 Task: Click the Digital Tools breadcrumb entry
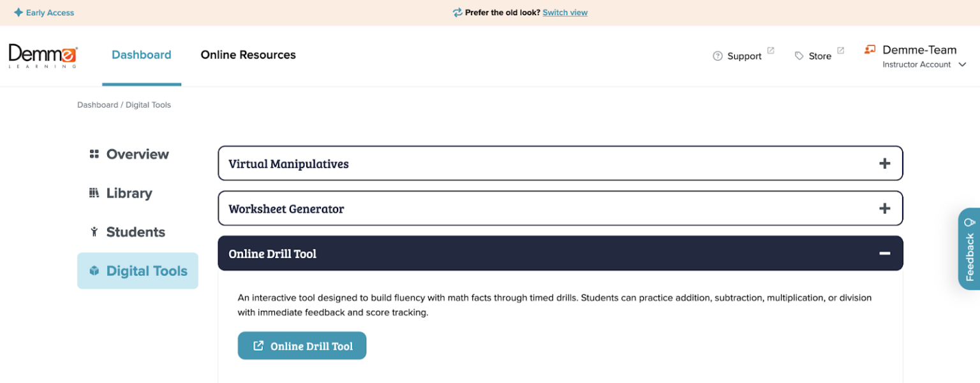[x=149, y=105]
